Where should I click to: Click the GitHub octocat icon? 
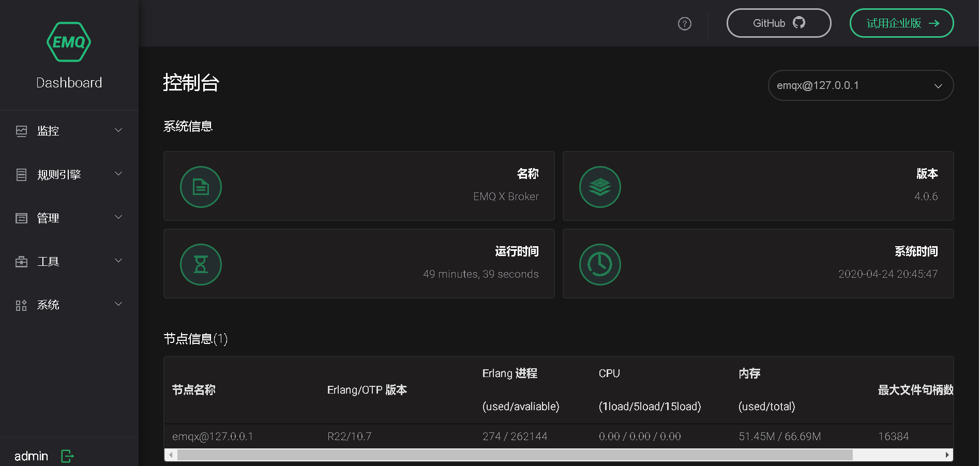pyautogui.click(x=799, y=23)
